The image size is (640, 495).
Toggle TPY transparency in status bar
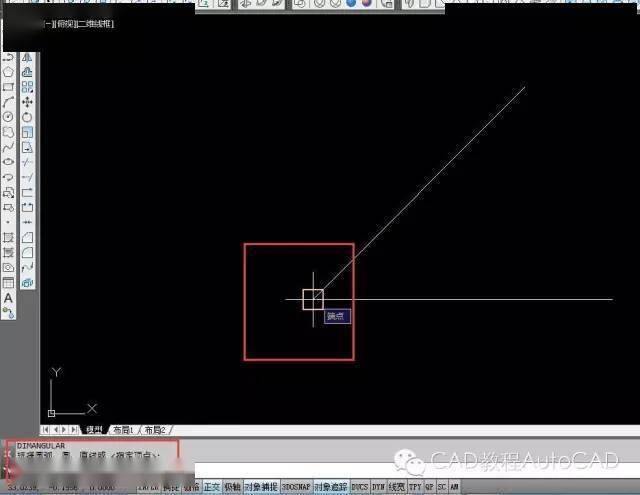(415, 487)
